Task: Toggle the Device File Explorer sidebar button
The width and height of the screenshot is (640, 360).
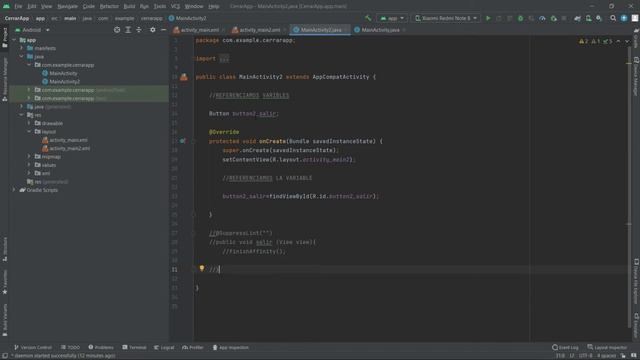Action: click(x=636, y=282)
